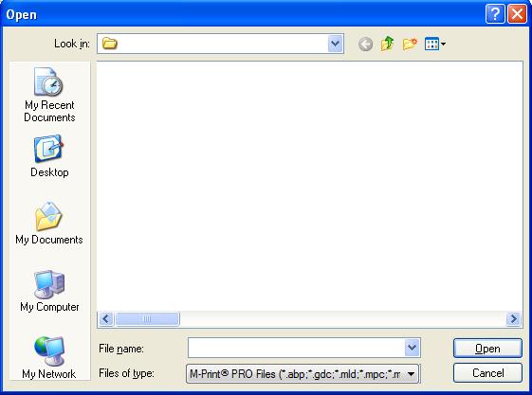Create a new folder

(410, 44)
